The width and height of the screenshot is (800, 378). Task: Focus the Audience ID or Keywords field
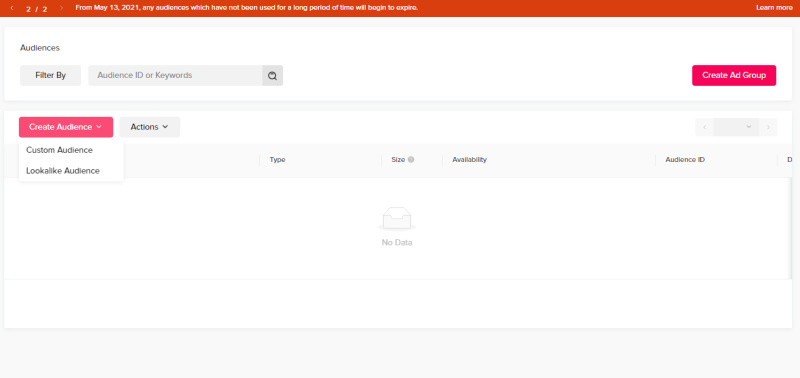[x=176, y=75]
